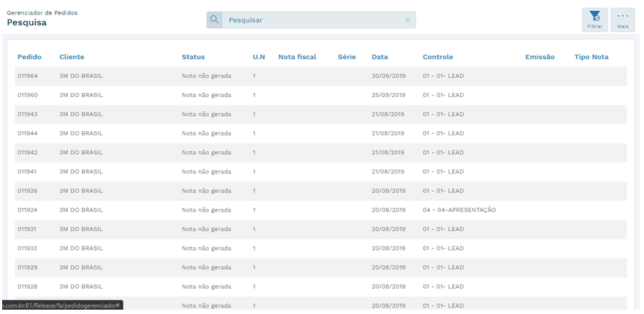The image size is (644, 314).
Task: Open the Filtrar filter button
Action: click(x=595, y=20)
